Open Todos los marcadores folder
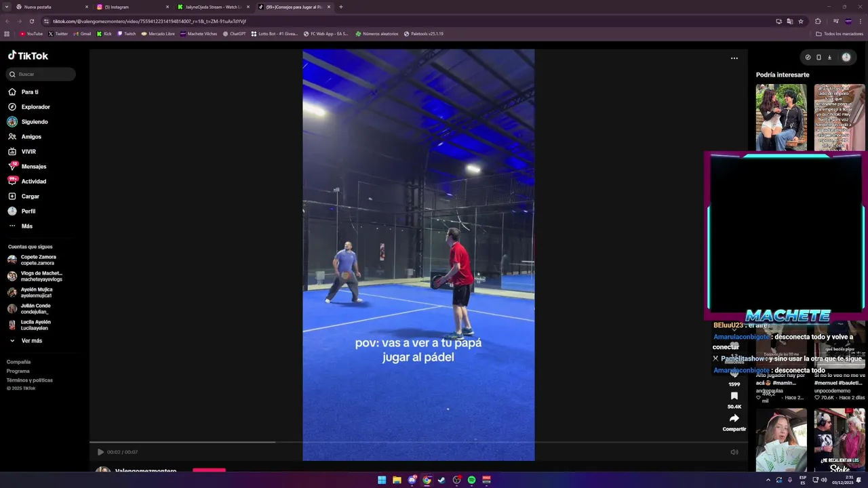Image resolution: width=868 pixels, height=488 pixels. [x=840, y=34]
